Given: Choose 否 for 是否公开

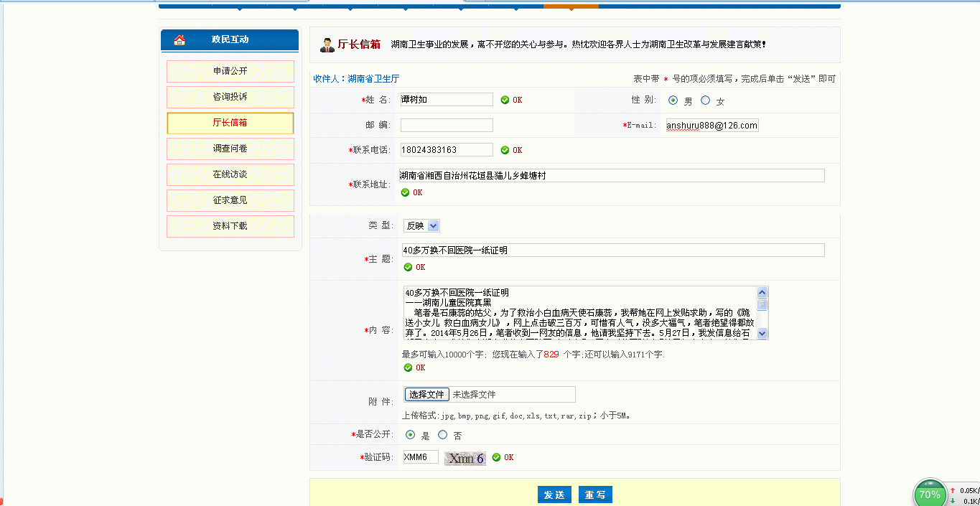Looking at the screenshot, I should tap(442, 434).
